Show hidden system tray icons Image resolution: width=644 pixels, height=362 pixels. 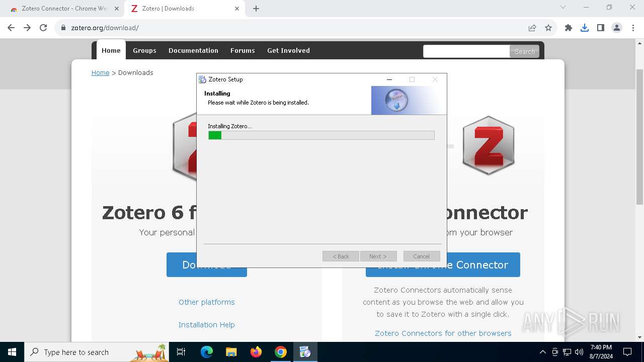[542, 352]
